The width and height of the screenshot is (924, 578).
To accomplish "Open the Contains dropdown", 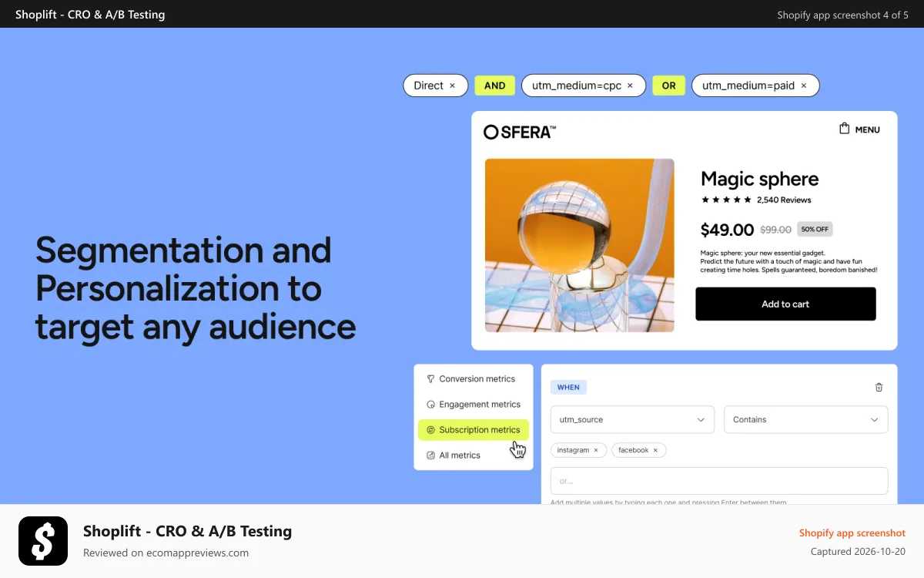I will point(805,419).
